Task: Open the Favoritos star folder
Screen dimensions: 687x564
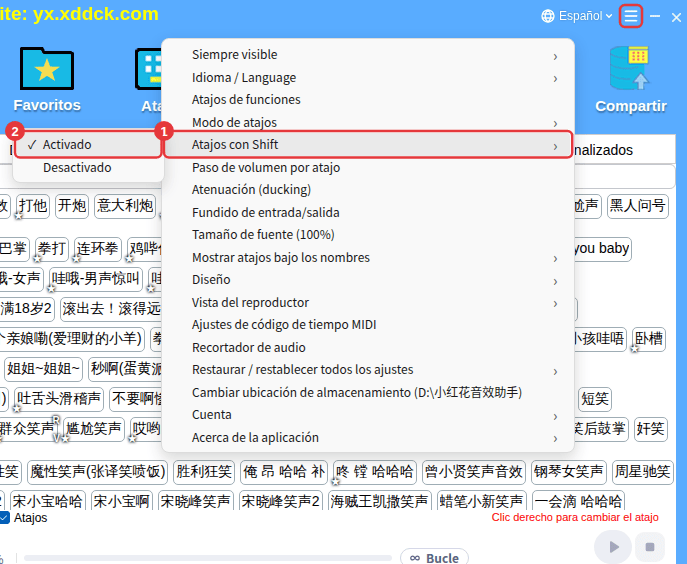Action: tap(47, 80)
